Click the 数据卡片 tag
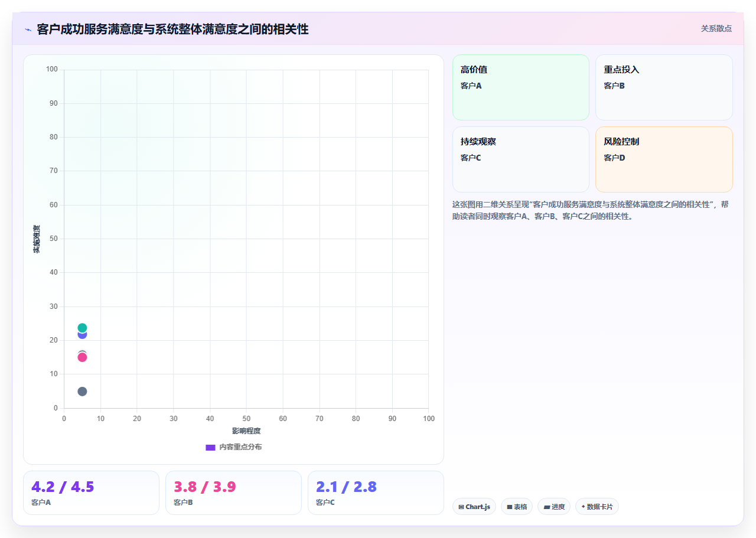The image size is (756, 538). coord(597,507)
